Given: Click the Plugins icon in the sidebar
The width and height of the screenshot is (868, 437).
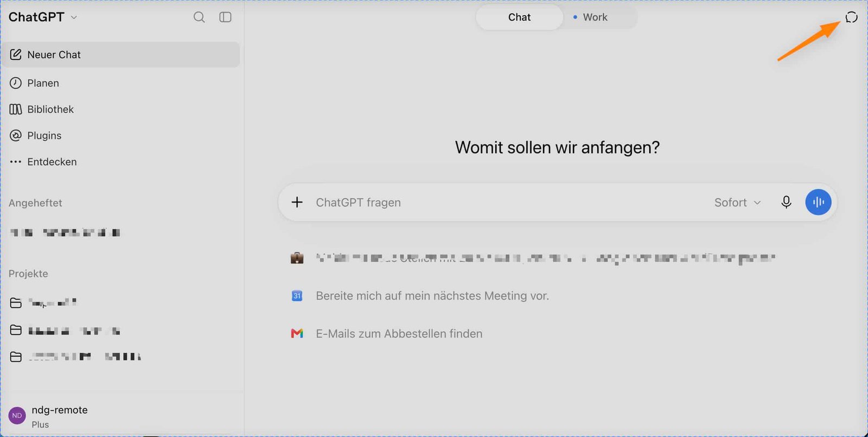Looking at the screenshot, I should (x=16, y=136).
